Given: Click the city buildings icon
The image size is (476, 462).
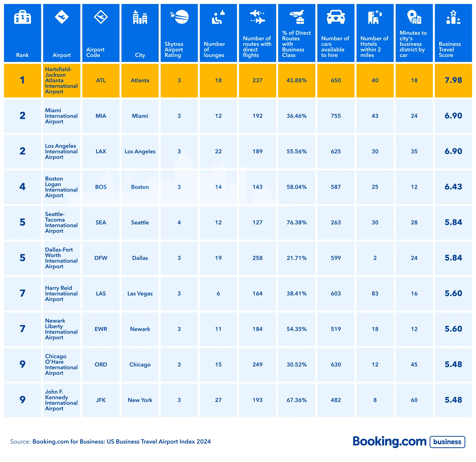Looking at the screenshot, I should pos(140,17).
